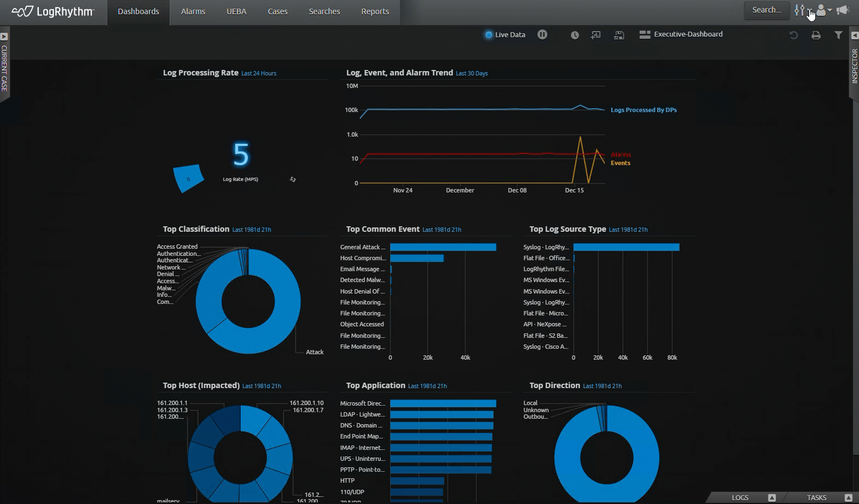Open the user profile dropdown
The width and height of the screenshot is (859, 504).
coord(823,10)
